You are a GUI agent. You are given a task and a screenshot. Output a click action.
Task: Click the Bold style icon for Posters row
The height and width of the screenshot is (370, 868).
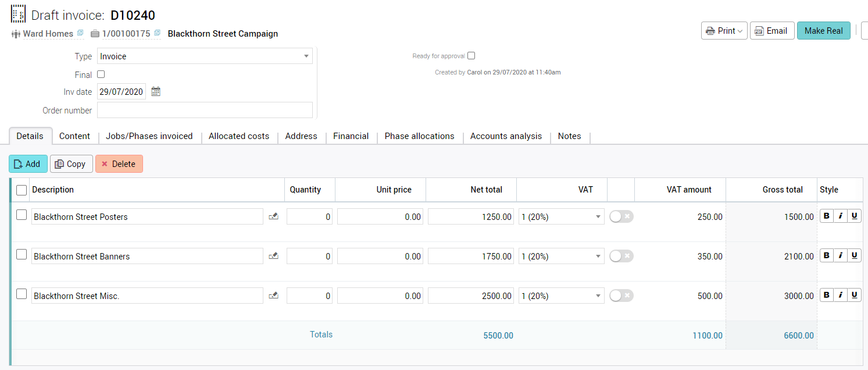(x=827, y=216)
